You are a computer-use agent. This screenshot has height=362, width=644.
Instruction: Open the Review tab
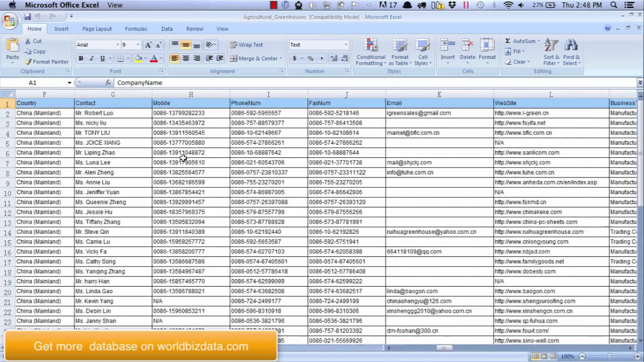click(195, 29)
